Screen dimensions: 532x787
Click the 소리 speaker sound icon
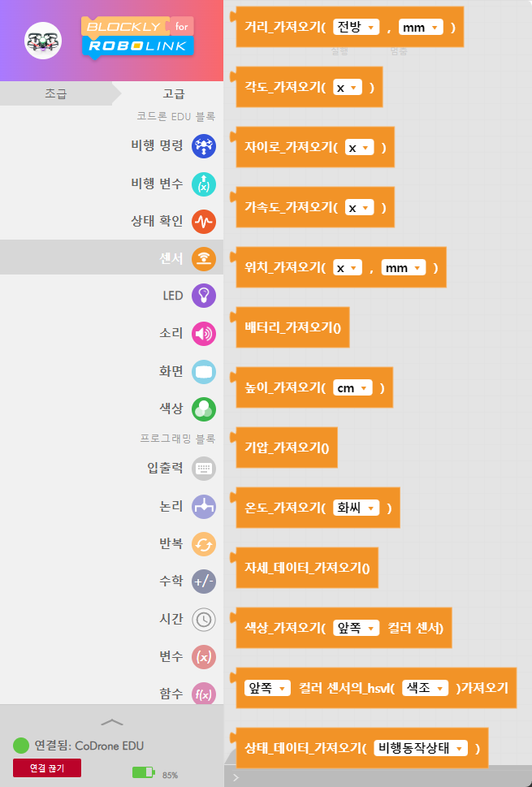click(203, 333)
